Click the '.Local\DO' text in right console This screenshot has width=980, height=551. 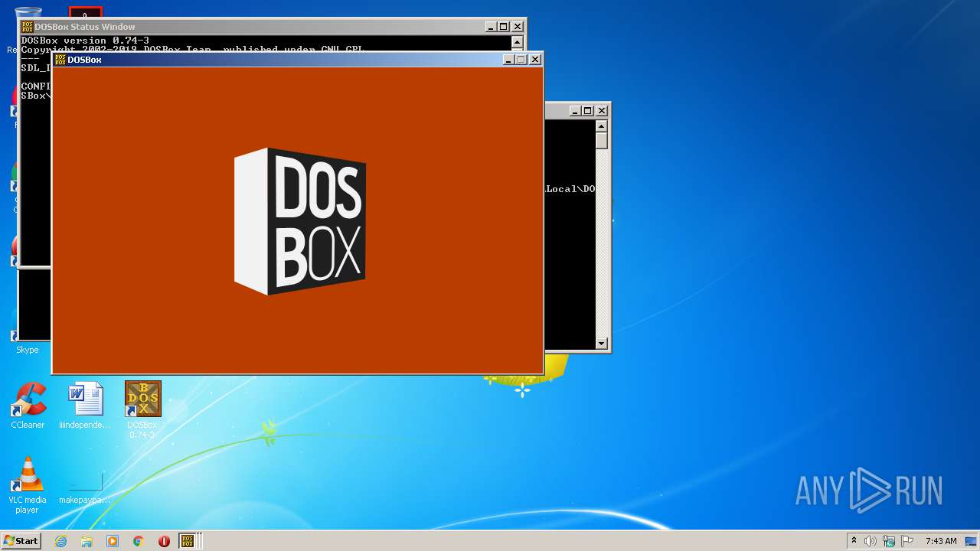point(570,188)
